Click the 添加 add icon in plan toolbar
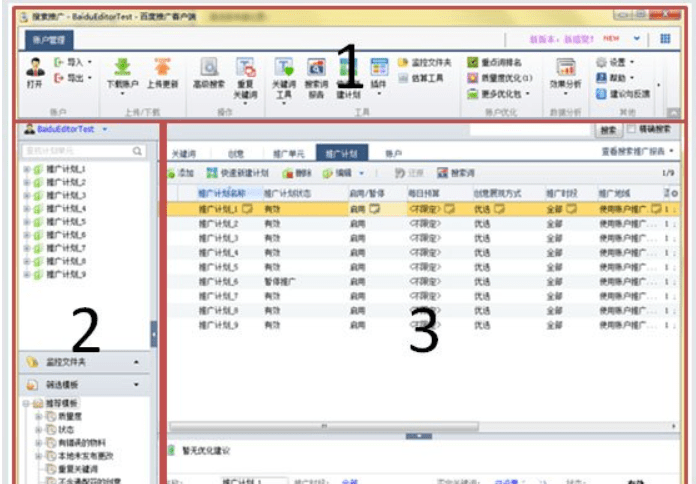This screenshot has height=484, width=696. tap(171, 173)
